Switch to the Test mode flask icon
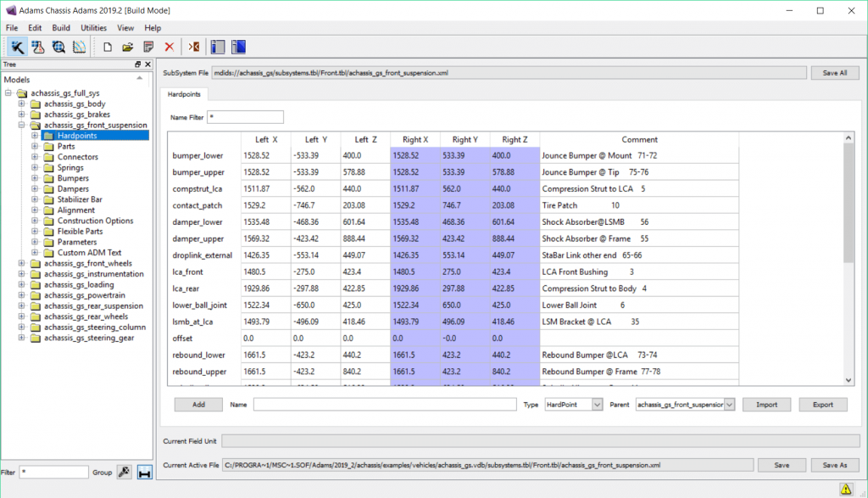Image resolution: width=868 pixels, height=498 pixels. (x=37, y=48)
